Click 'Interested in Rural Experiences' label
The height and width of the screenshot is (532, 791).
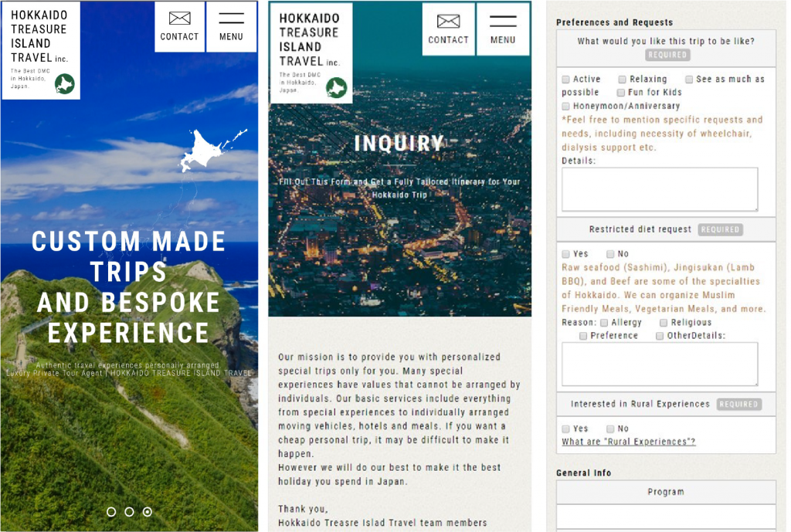(x=640, y=404)
